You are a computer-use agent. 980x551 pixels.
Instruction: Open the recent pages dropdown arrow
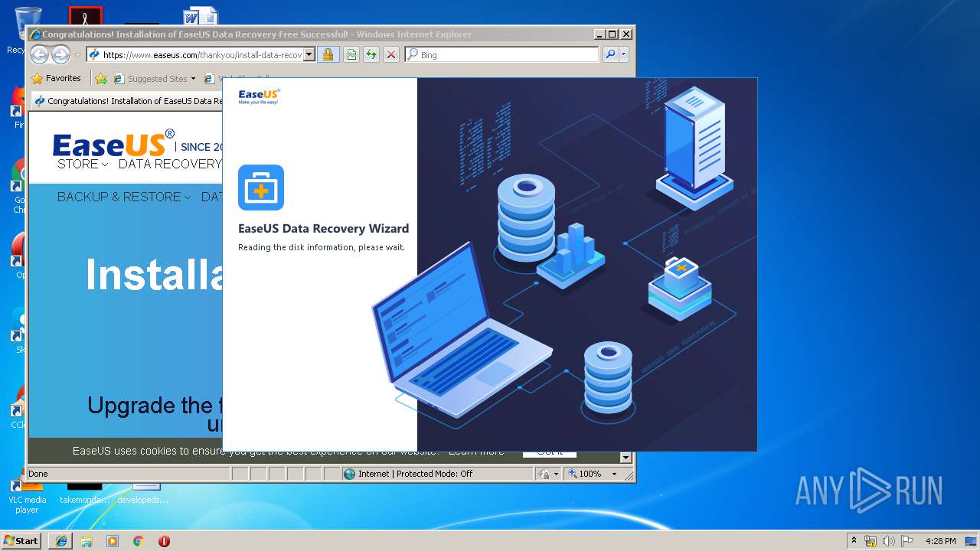[x=77, y=55]
